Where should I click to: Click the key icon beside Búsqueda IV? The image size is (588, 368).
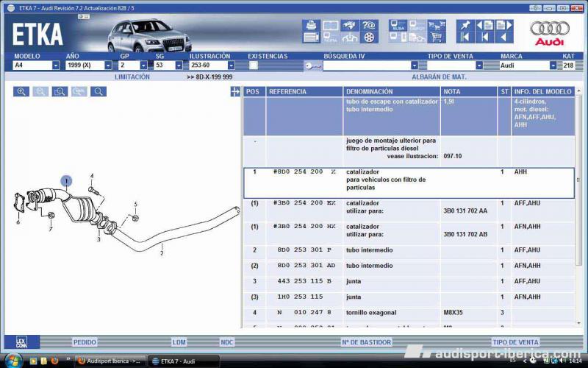(313, 66)
